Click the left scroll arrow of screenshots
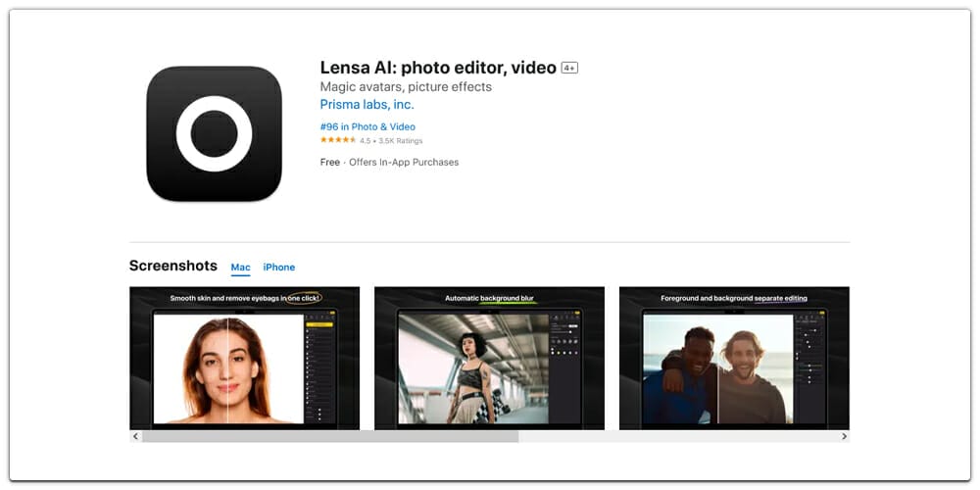 [135, 436]
